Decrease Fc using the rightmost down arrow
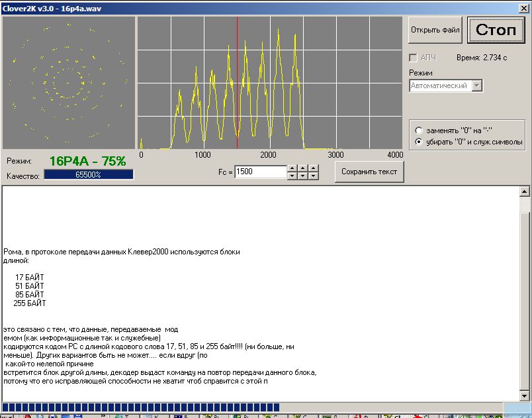The height and width of the screenshot is (418, 532). coord(314,176)
